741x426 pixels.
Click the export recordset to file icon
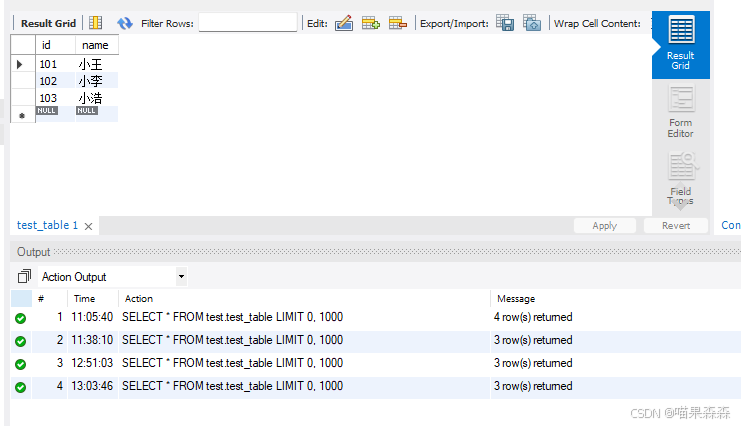click(505, 23)
